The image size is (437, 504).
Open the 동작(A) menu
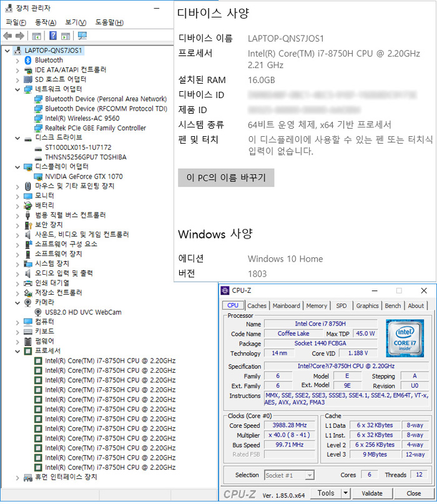46,22
